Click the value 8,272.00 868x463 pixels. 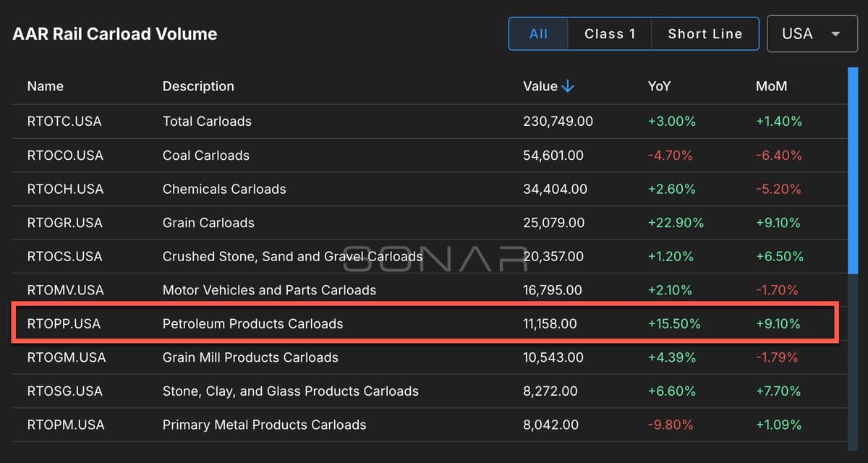coord(550,391)
